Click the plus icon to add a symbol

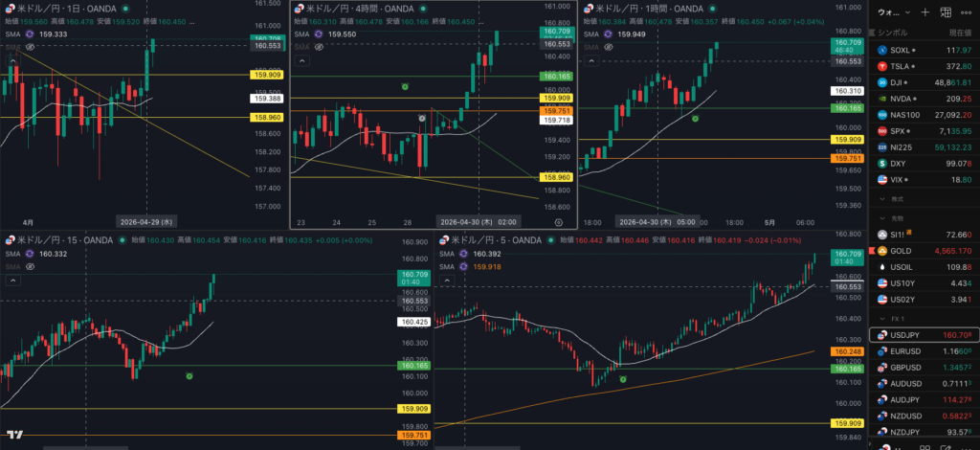[924, 12]
